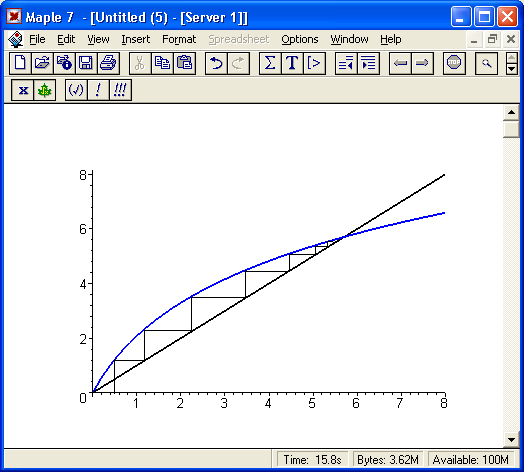This screenshot has width=524, height=472.
Task: Toggle the maple leaf input mode button
Action: point(44,90)
